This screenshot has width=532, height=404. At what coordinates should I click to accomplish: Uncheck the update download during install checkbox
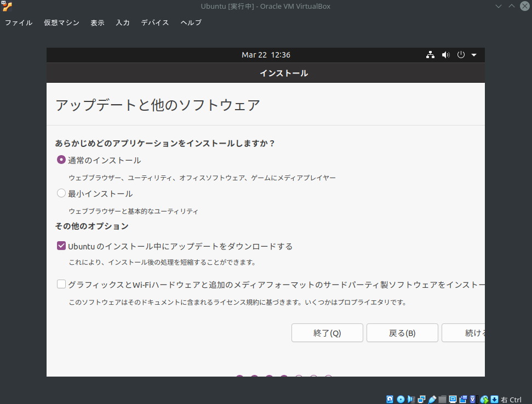click(61, 246)
